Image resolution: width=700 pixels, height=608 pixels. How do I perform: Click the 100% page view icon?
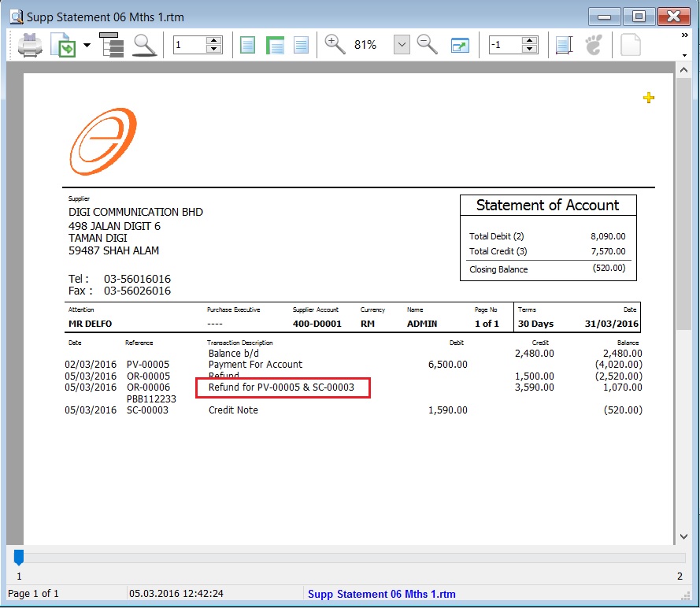(301, 44)
